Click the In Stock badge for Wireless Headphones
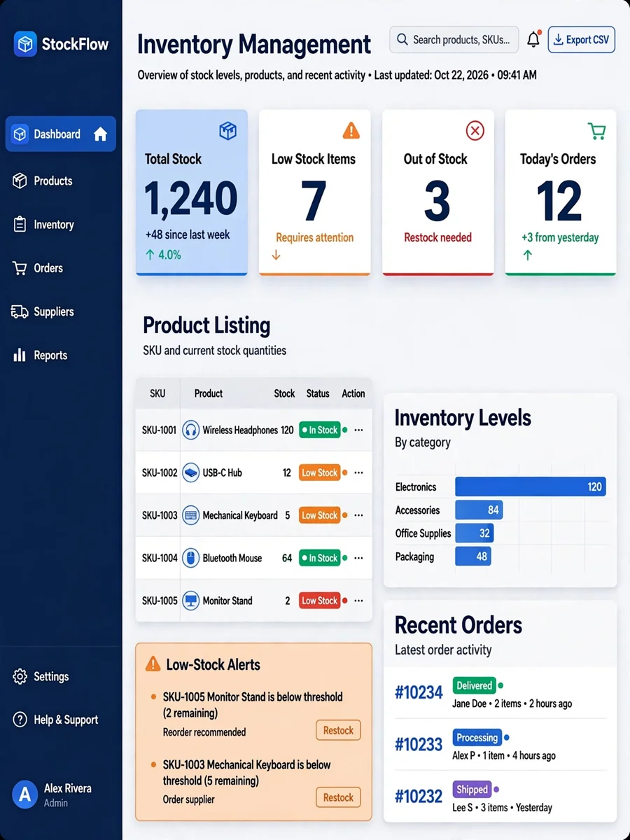 click(319, 430)
